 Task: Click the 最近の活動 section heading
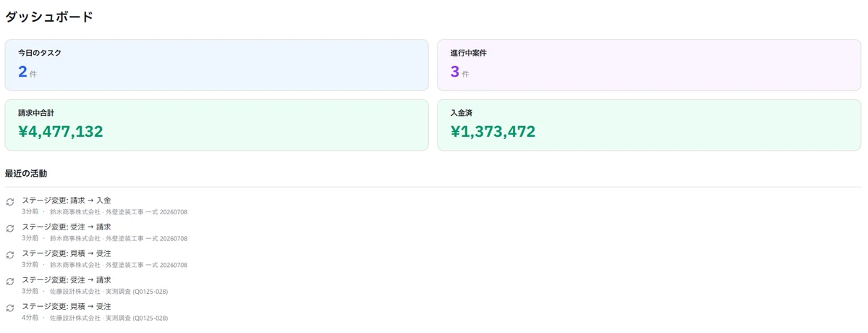point(26,174)
